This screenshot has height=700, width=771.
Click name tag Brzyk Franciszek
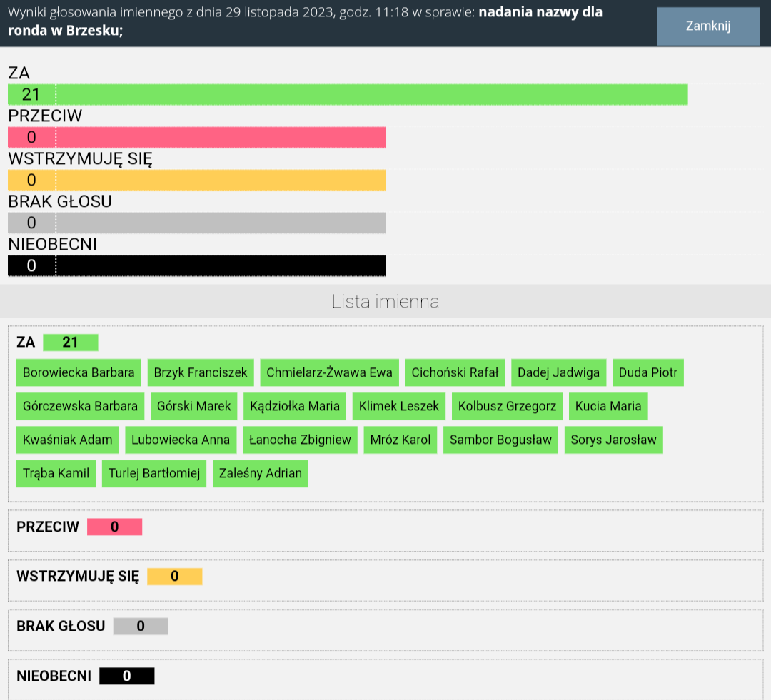click(201, 372)
